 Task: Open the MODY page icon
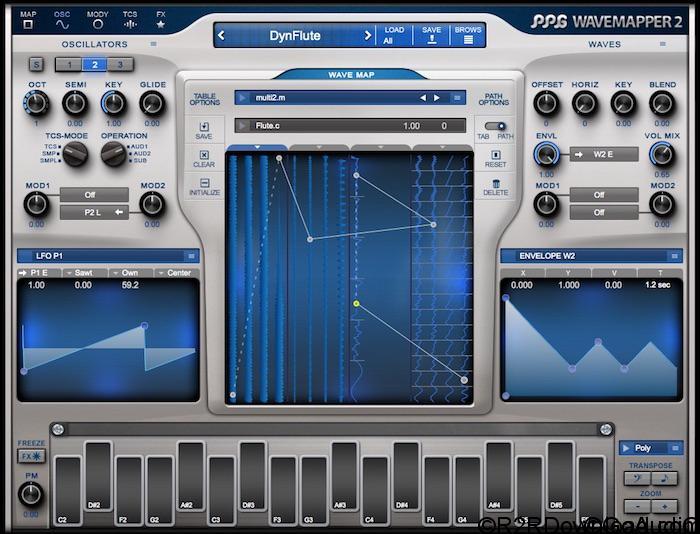97,25
